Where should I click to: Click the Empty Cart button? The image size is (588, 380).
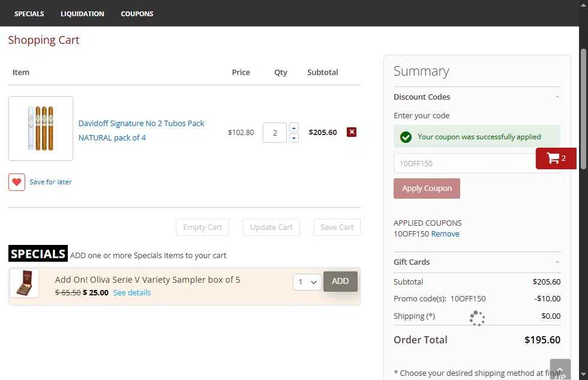pyautogui.click(x=203, y=228)
